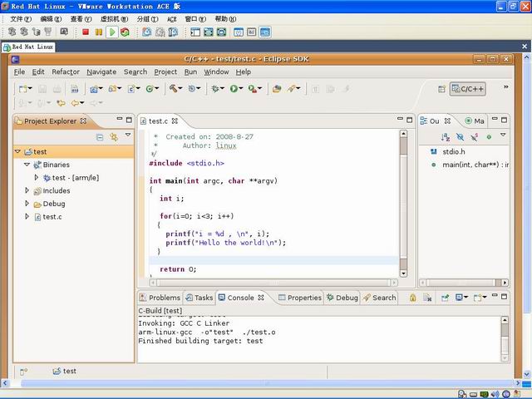Open the Window menu in Eclipse

point(216,72)
